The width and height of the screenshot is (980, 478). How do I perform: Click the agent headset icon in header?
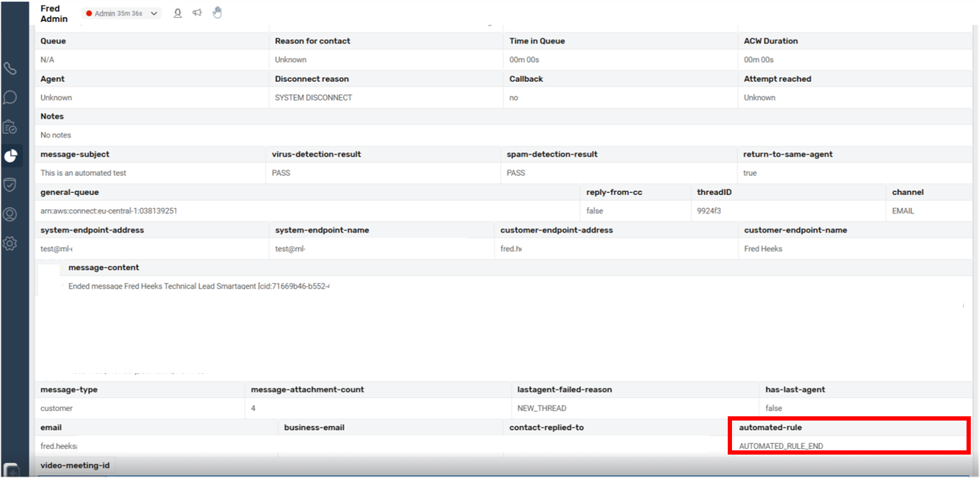pos(178,13)
